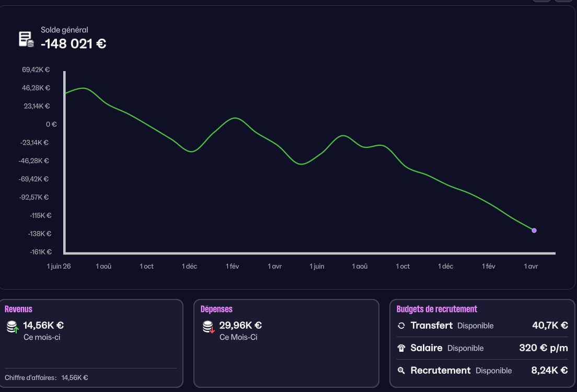Image resolution: width=577 pixels, height=392 pixels.
Task: Open the Budgets de recrutement header
Action: coord(437,309)
